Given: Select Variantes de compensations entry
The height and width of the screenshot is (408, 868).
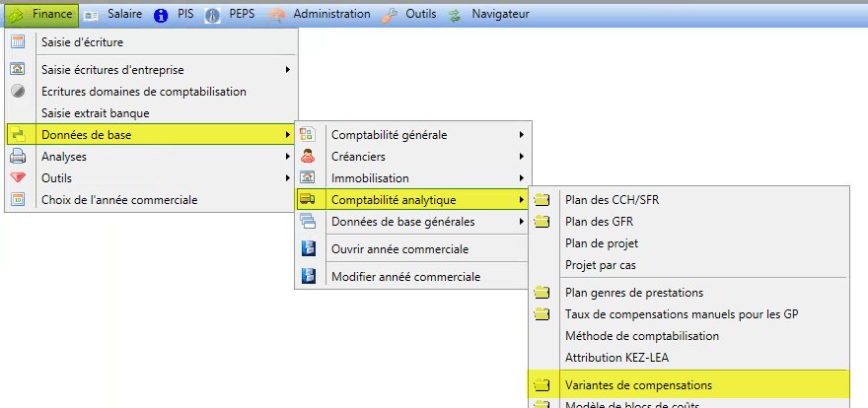Looking at the screenshot, I should (638, 385).
